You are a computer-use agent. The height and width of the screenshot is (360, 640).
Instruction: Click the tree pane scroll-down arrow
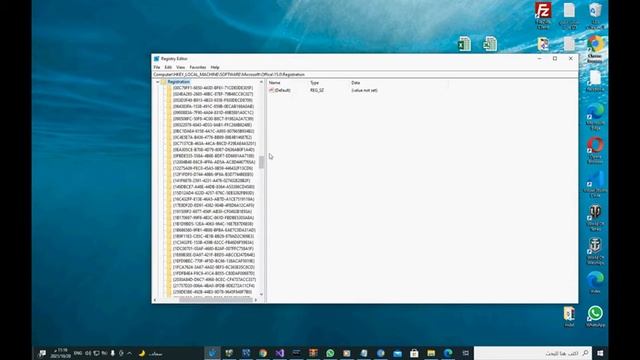point(261,294)
